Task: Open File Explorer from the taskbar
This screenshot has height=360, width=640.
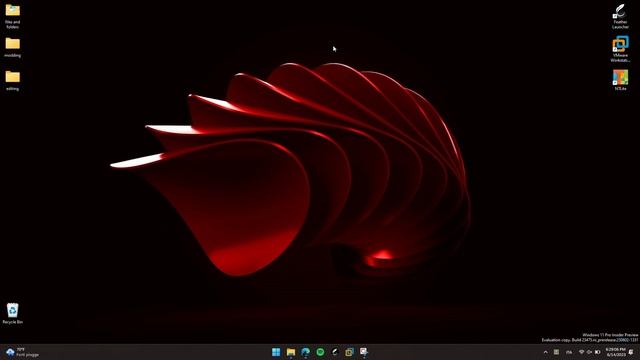Action: (291, 352)
